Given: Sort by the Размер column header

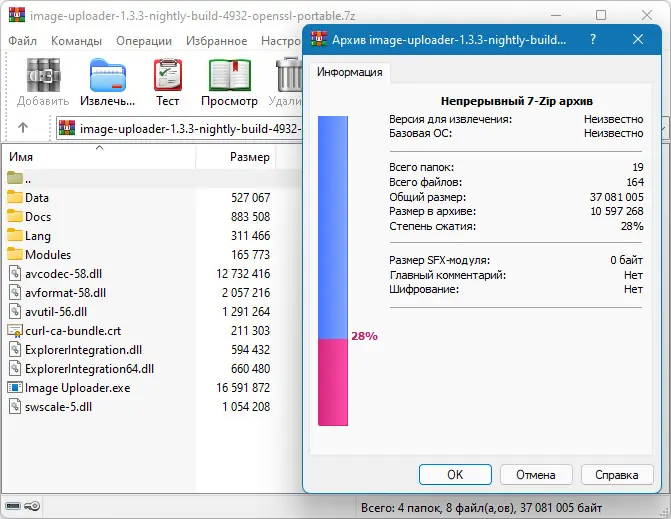Looking at the screenshot, I should 236,157.
